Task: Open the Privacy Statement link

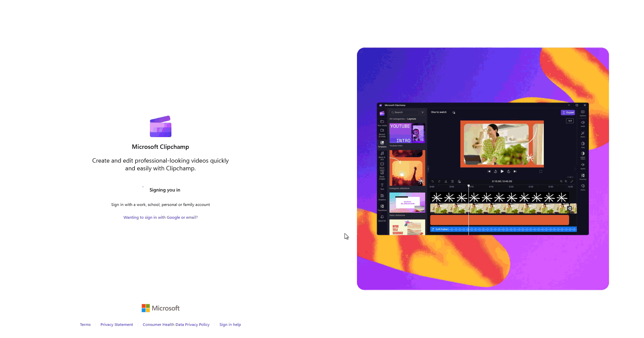Action: pos(117,325)
